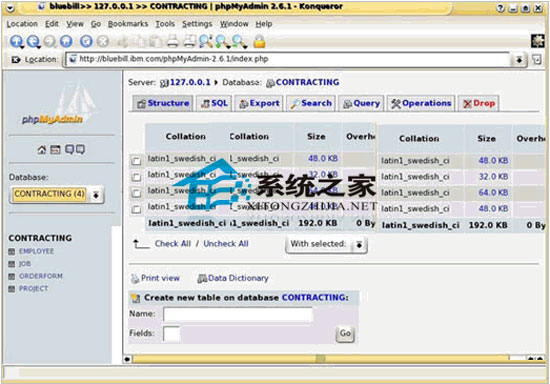550x384 pixels.
Task: Open the Location menu
Action: coord(22,24)
